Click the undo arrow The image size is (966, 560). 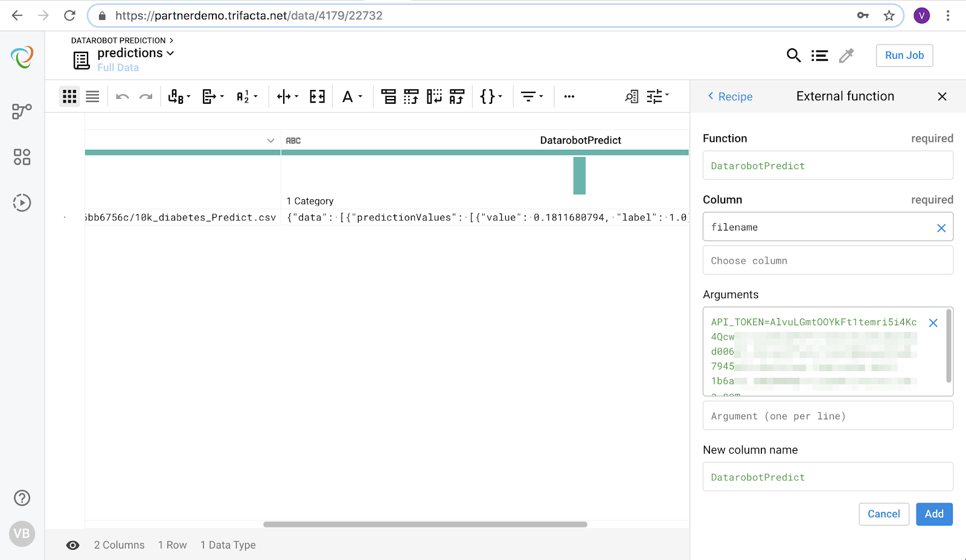tap(123, 97)
